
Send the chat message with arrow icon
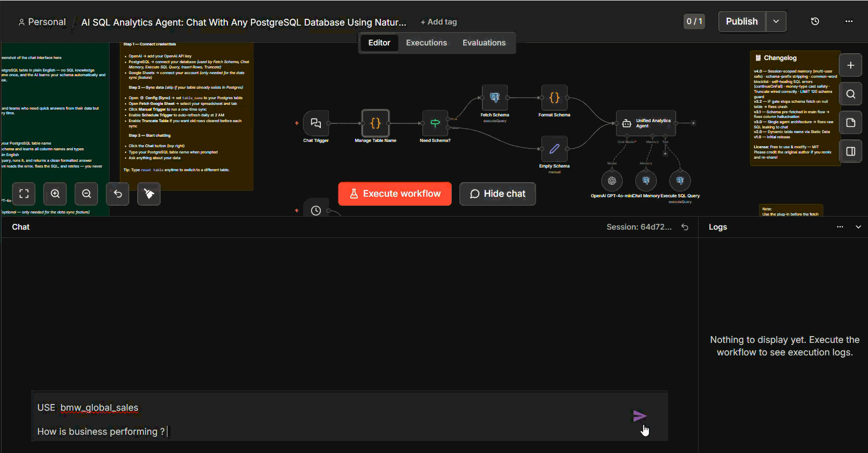click(640, 416)
